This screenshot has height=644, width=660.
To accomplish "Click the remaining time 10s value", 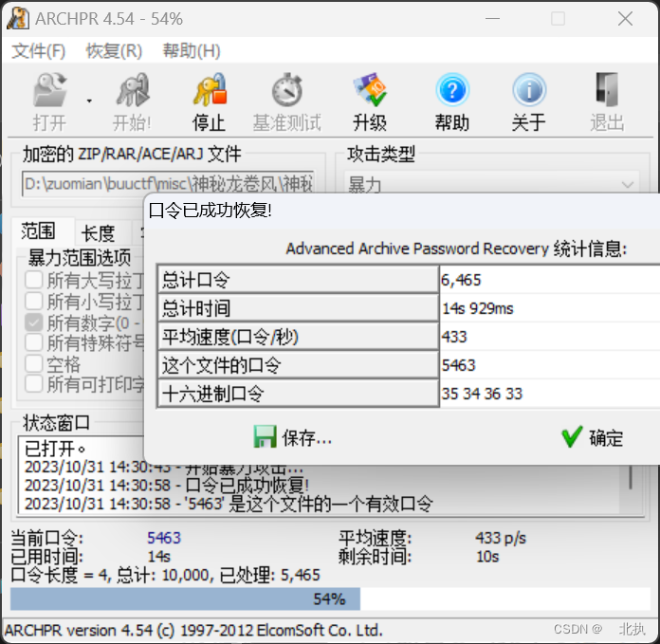I will point(487,557).
